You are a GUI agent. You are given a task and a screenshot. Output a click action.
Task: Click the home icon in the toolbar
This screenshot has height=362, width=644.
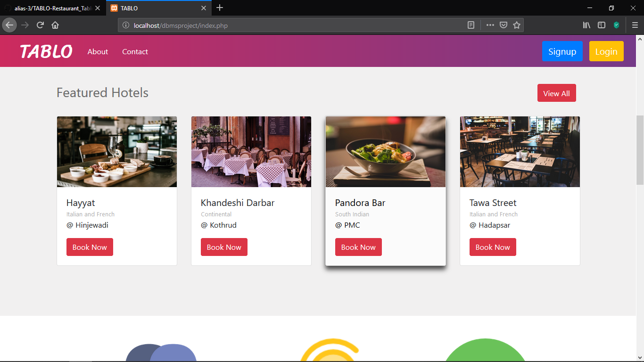55,25
